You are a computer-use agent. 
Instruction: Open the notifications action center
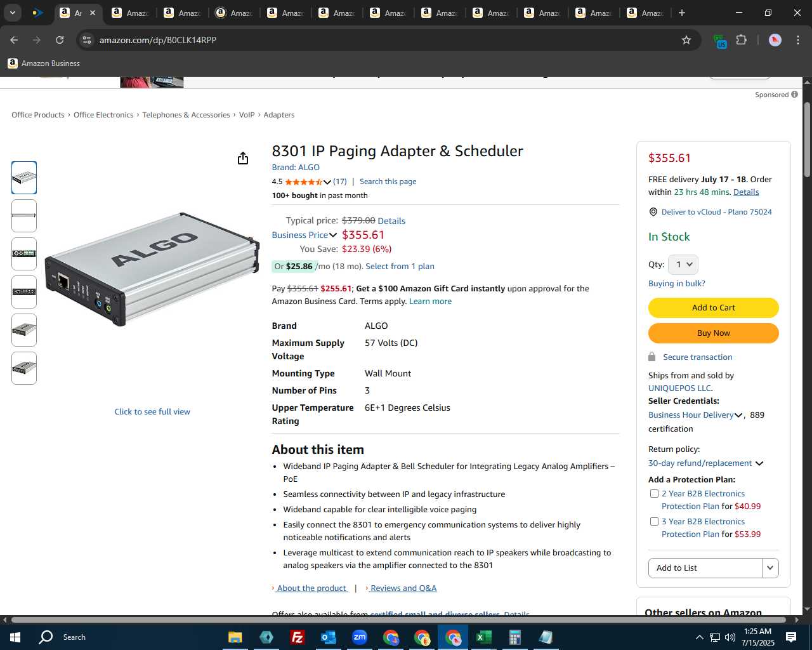tap(791, 637)
